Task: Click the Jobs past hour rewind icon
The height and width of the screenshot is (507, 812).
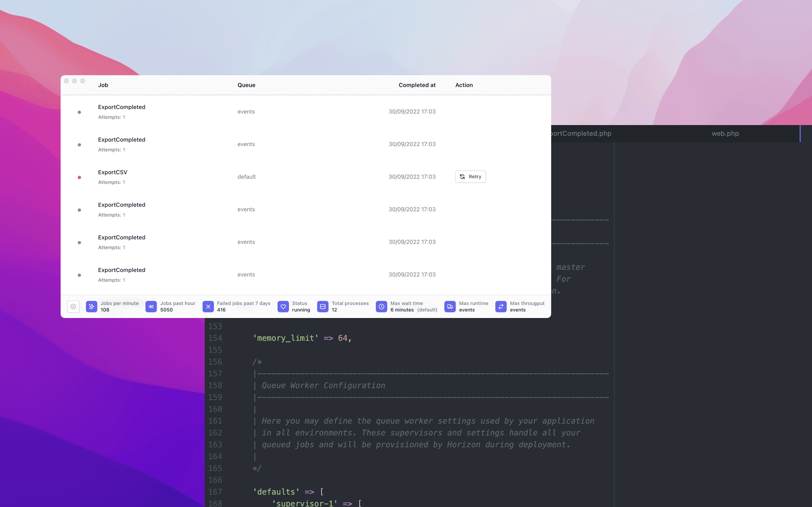Action: click(151, 306)
